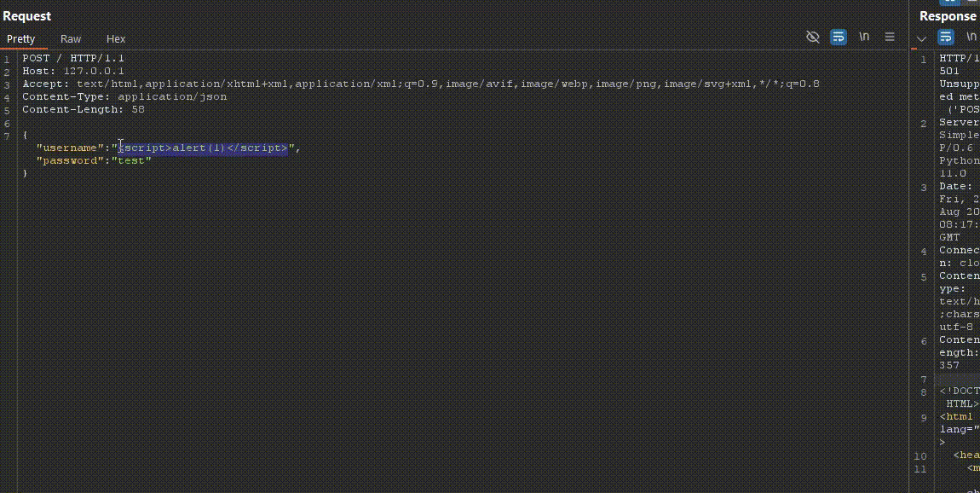Click the "username" JSON key

coord(70,148)
